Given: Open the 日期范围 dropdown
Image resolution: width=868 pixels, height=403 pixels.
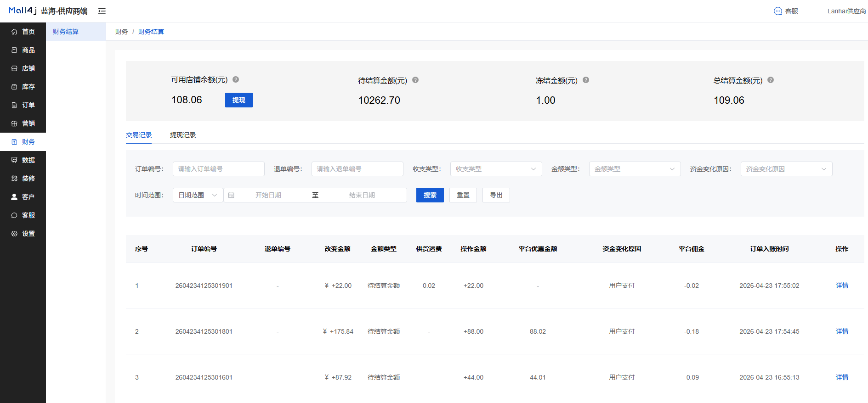Looking at the screenshot, I should 198,195.
